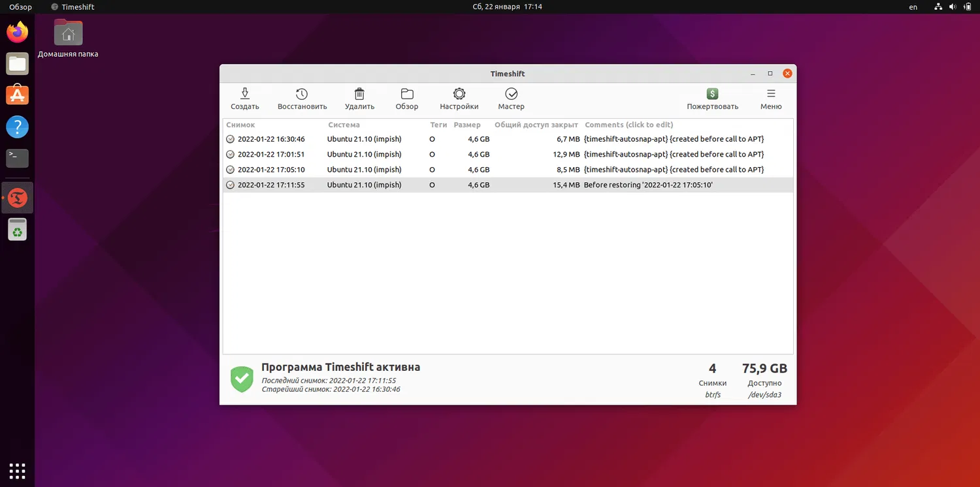Open the clock calendar Сб, 22 января 17:14
The height and width of the screenshot is (487, 980).
click(508, 7)
